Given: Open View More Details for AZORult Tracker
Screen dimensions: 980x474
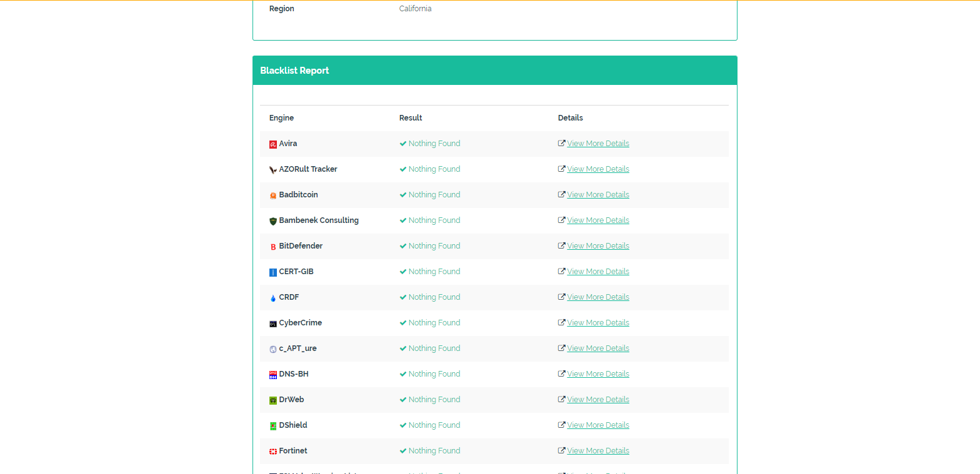Looking at the screenshot, I should pos(598,169).
